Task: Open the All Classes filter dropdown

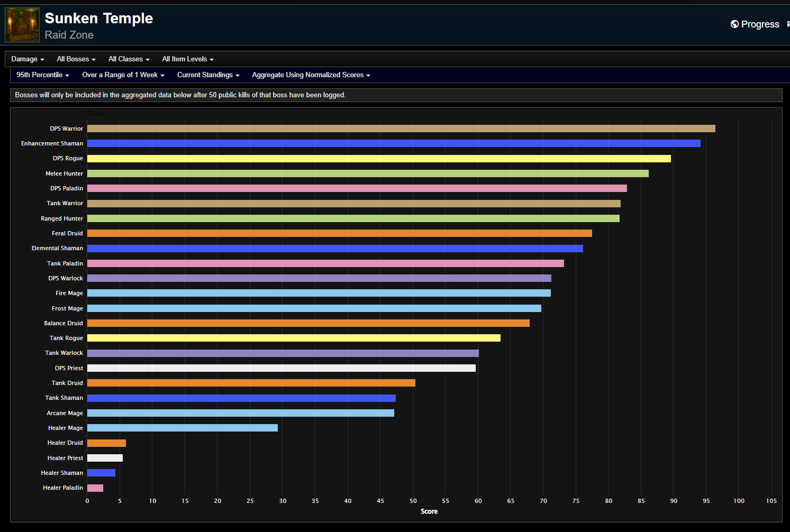Action: pyautogui.click(x=129, y=59)
